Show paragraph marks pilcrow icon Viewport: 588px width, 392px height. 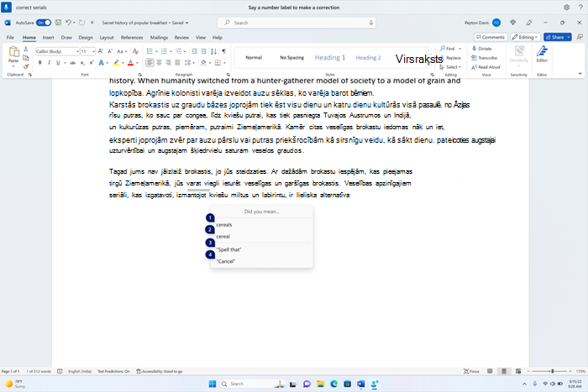tap(224, 51)
